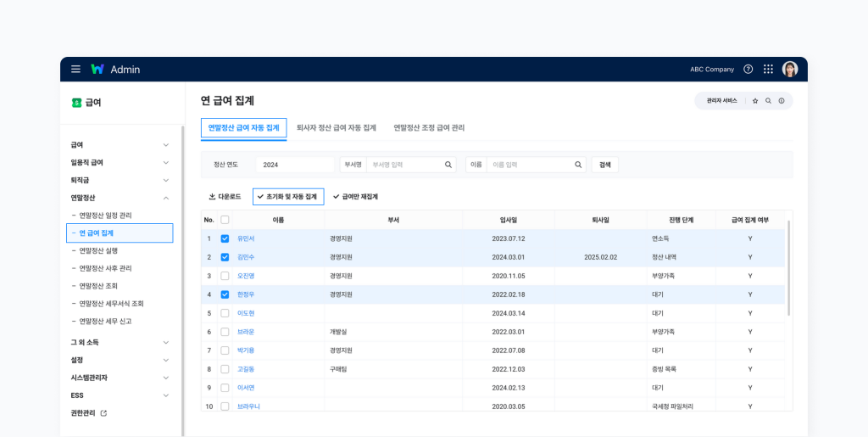Open the hamburger menu icon
This screenshot has width=868, height=437.
pyautogui.click(x=75, y=70)
